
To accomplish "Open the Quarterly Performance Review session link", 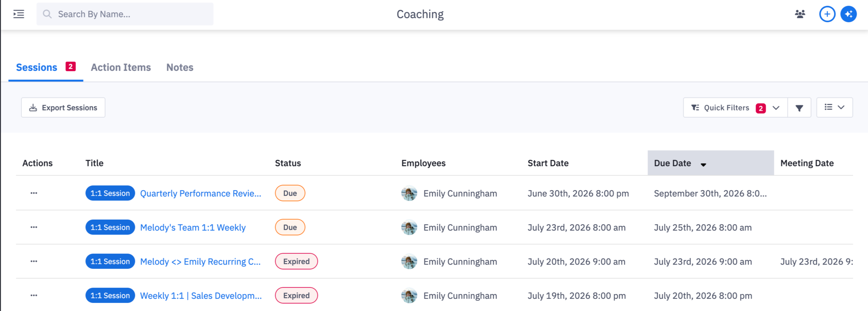I will tap(201, 194).
